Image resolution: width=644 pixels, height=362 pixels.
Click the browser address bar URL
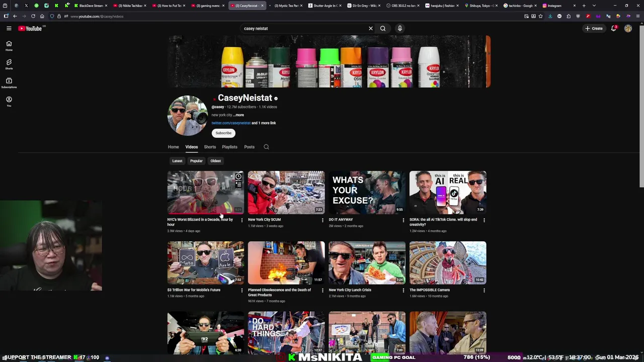coord(97,16)
